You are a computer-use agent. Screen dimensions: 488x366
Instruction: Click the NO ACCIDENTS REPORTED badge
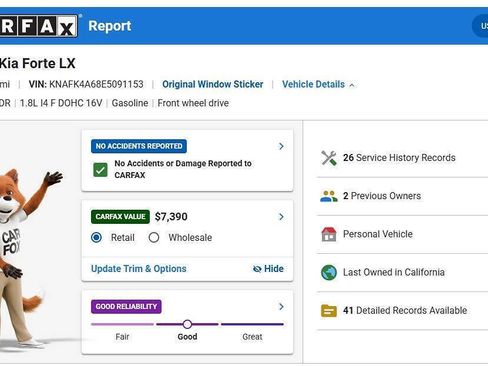139,146
